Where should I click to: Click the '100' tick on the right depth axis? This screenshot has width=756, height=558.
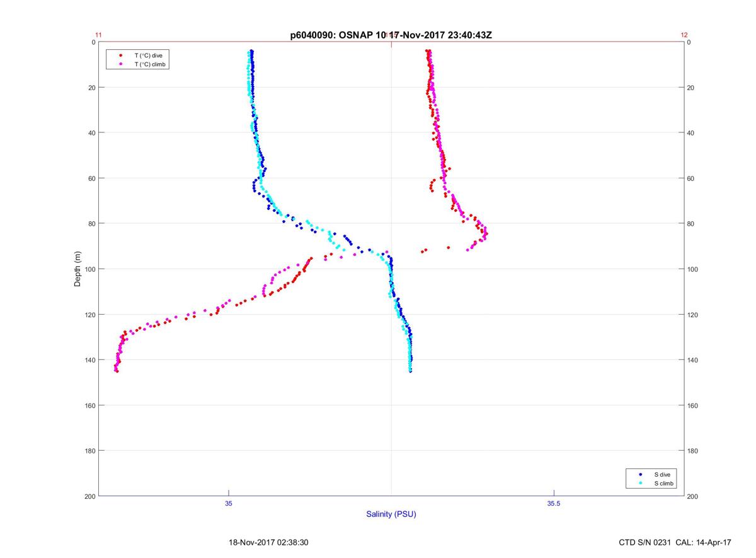(x=693, y=269)
